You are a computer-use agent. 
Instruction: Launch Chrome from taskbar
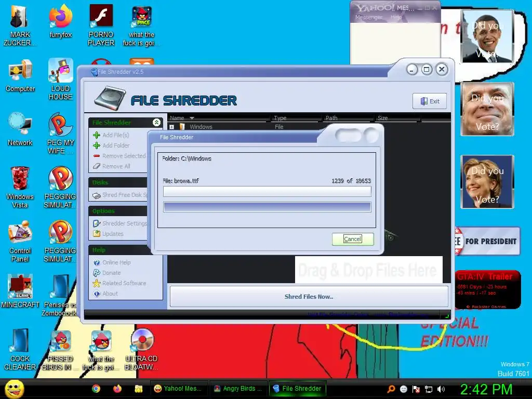coord(96,389)
